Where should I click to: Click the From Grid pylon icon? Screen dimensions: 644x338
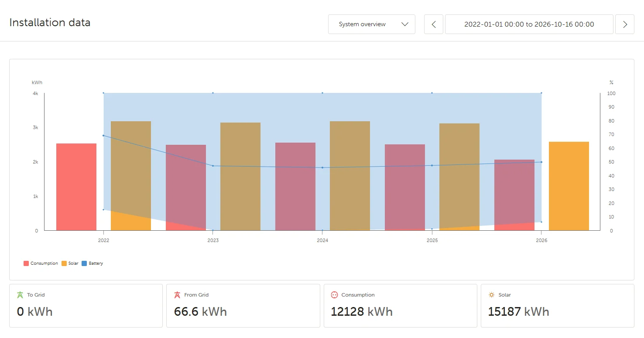click(x=177, y=295)
